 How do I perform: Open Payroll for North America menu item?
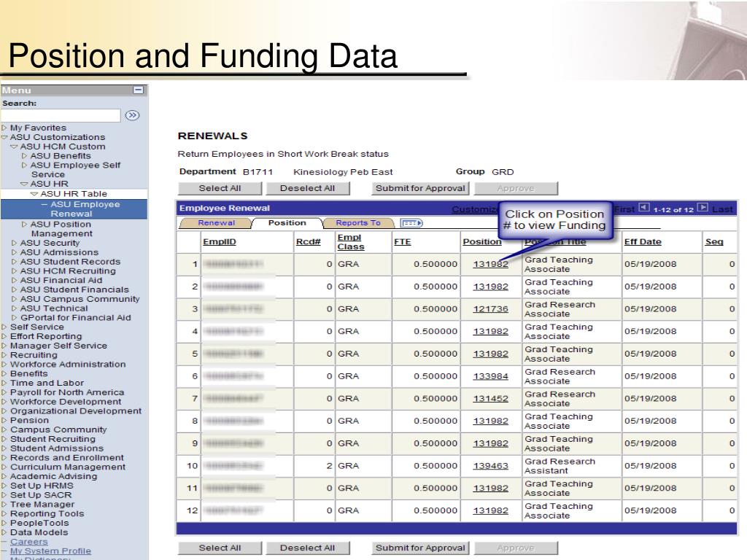67,392
